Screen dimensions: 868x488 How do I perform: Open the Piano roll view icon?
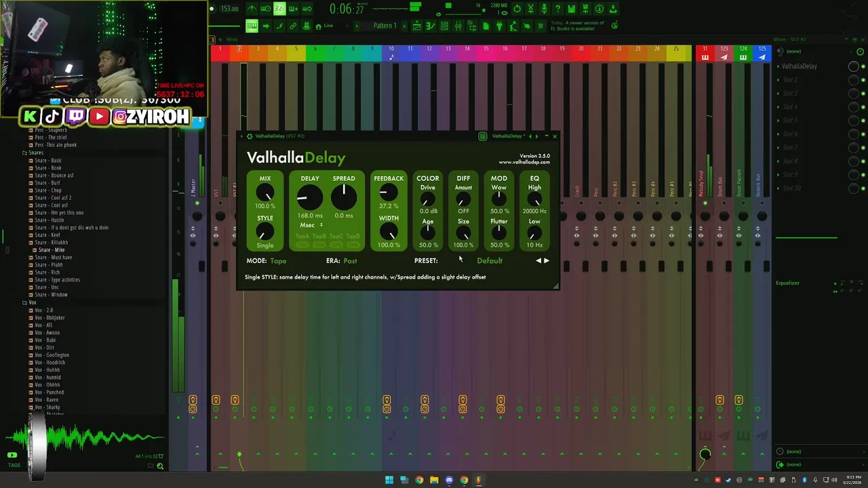click(x=431, y=26)
